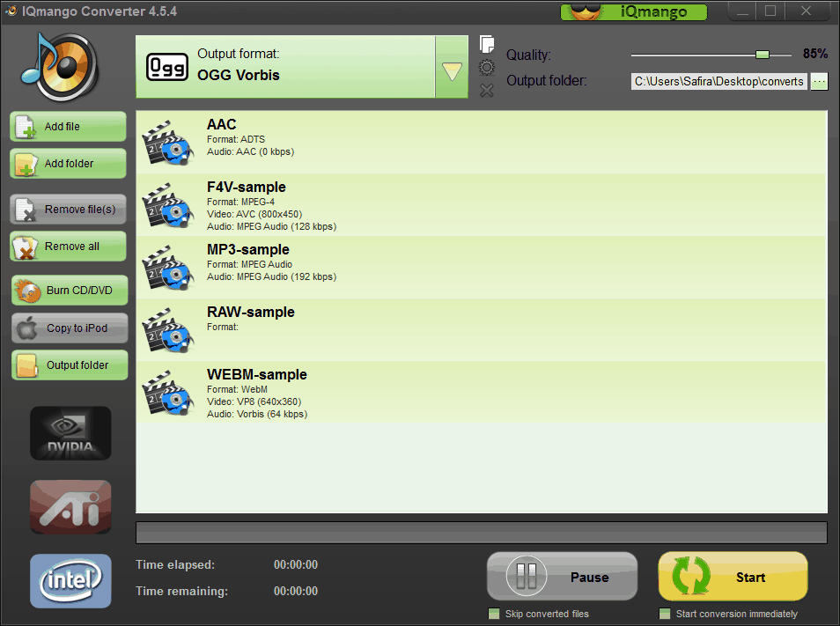Click the NVIDIA acceleration icon
Image resolution: width=840 pixels, height=626 pixels.
click(70, 433)
